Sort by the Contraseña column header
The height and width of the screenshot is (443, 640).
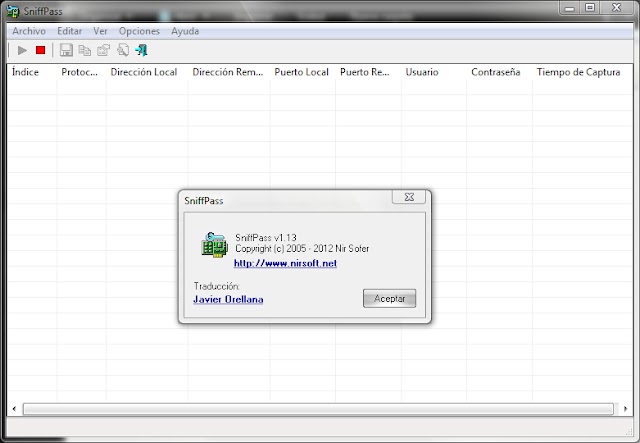[499, 72]
